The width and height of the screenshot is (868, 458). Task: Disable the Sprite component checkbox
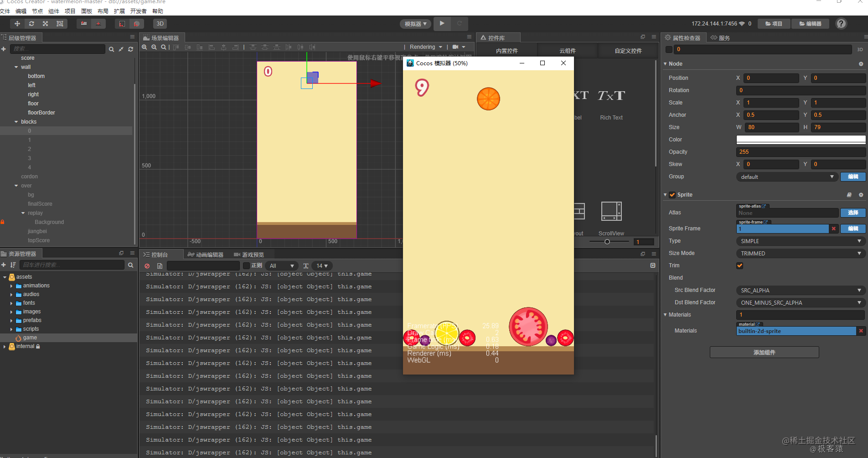pos(672,195)
